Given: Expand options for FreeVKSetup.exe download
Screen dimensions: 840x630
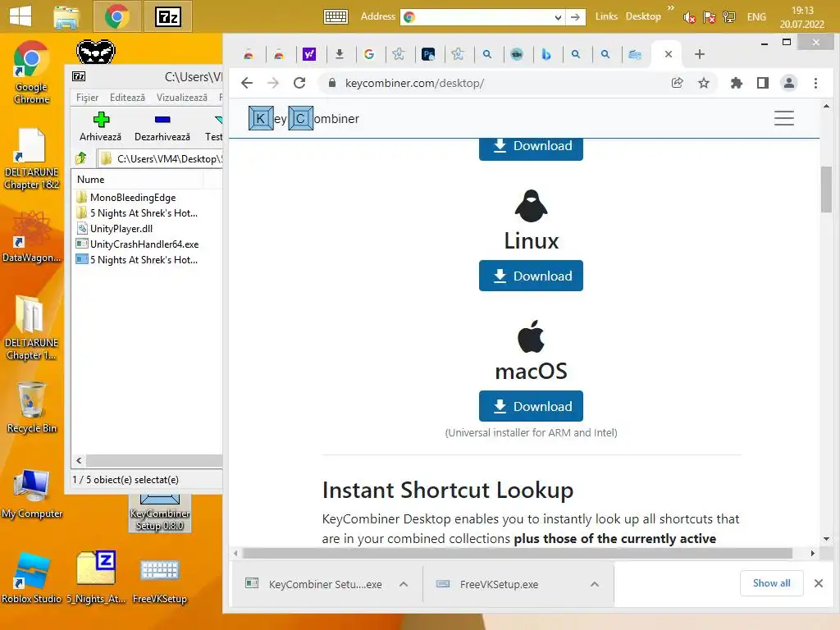Looking at the screenshot, I should coord(594,584).
